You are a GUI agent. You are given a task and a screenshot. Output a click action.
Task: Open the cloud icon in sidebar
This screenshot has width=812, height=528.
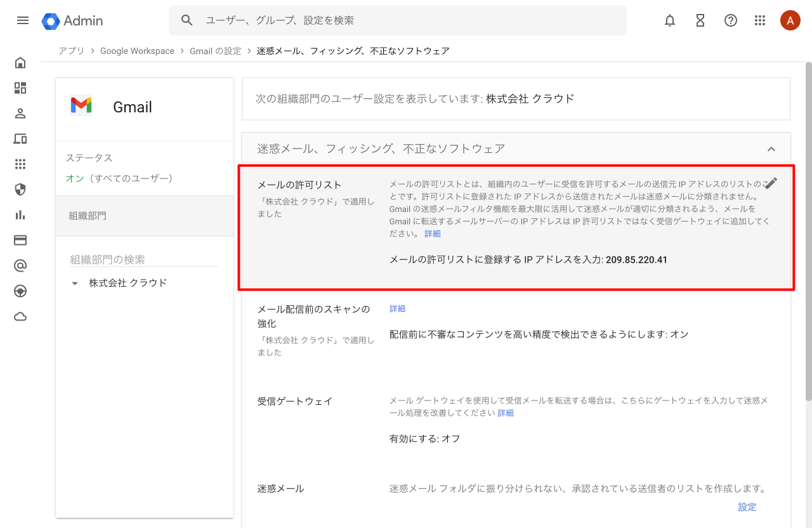[x=20, y=317]
